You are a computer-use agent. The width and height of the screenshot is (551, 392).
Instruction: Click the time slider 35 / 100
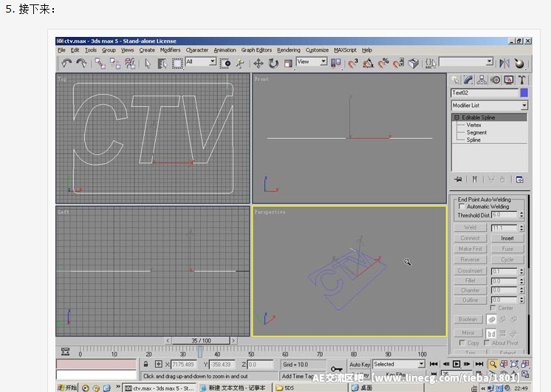(x=201, y=340)
